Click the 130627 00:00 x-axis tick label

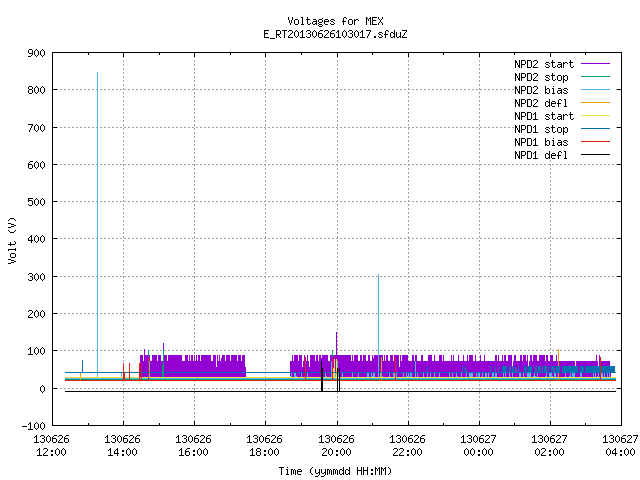pos(478,445)
